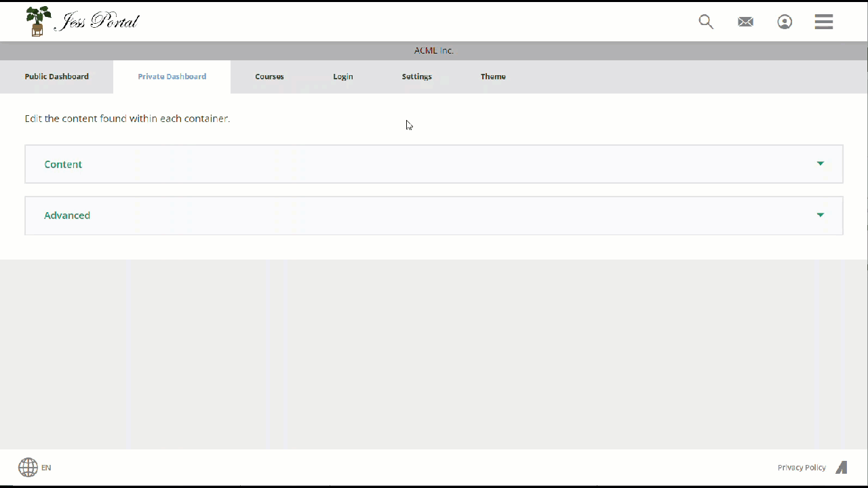Open the search magnifier icon
This screenshot has height=488, width=868.
click(706, 22)
